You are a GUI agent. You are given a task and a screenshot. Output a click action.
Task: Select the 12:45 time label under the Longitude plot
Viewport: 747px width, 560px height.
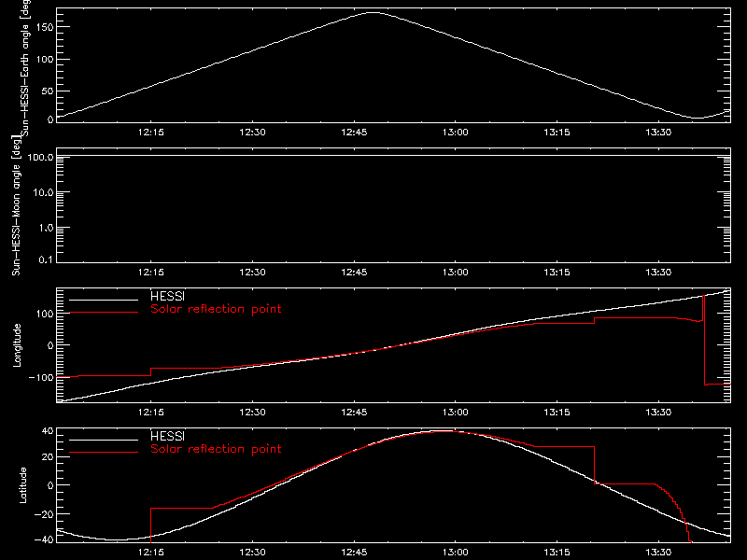(x=354, y=412)
